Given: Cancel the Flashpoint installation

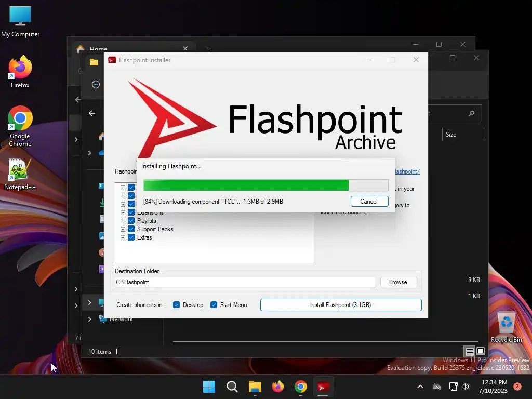Looking at the screenshot, I should [x=369, y=202].
